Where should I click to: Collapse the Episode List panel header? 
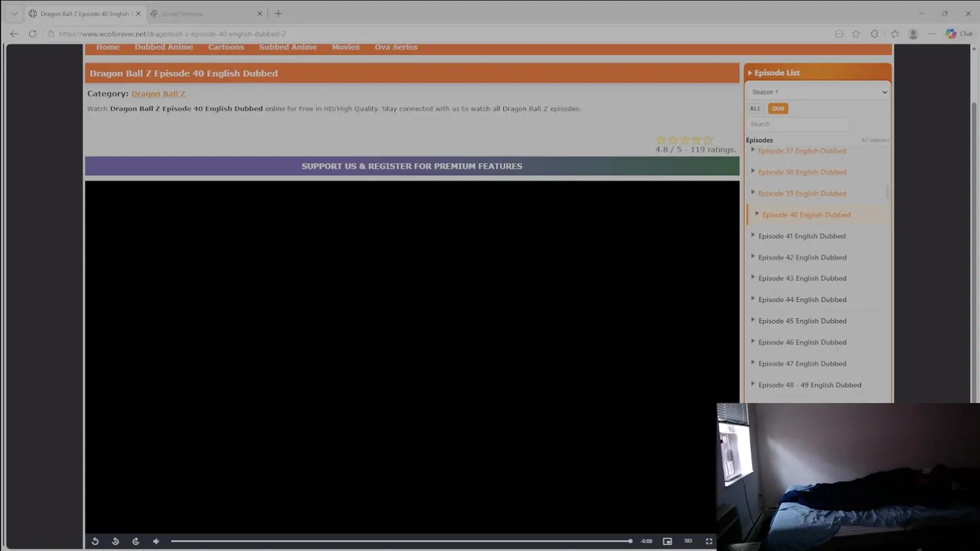[817, 73]
